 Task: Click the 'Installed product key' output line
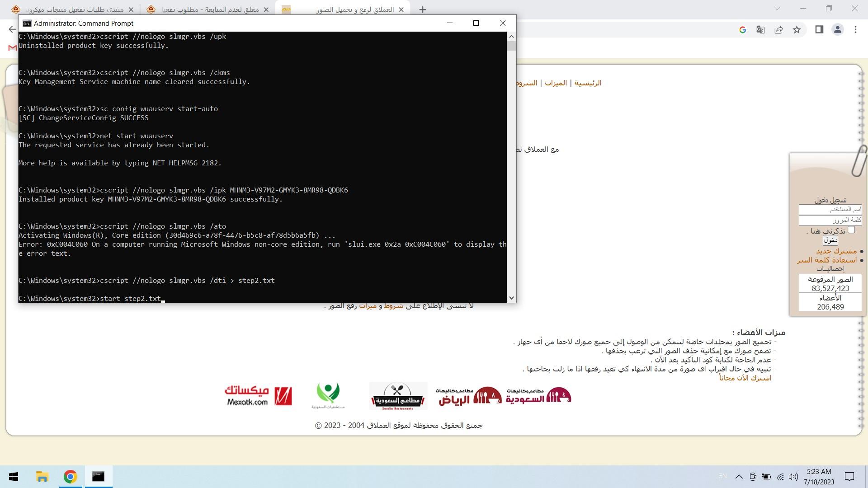(x=151, y=199)
